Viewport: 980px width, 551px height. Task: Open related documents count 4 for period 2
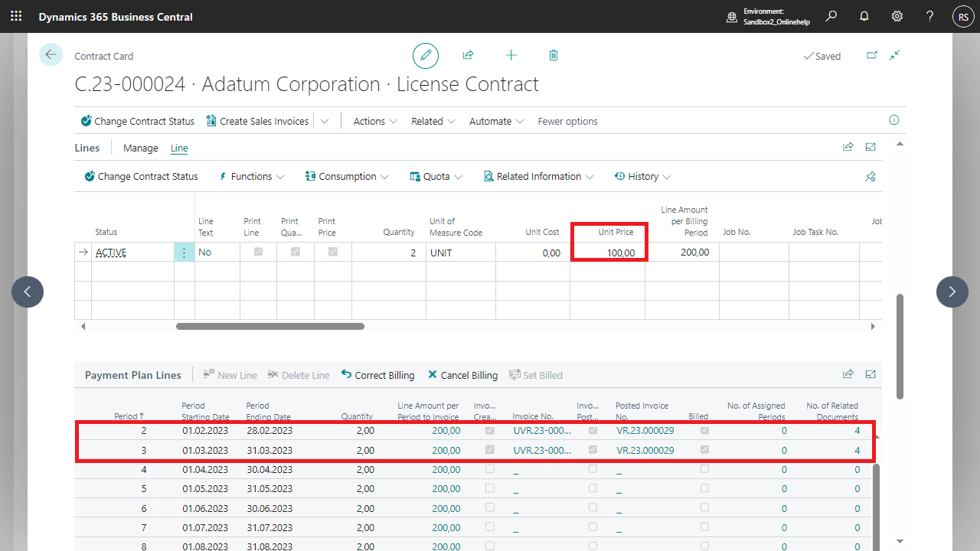pos(857,431)
